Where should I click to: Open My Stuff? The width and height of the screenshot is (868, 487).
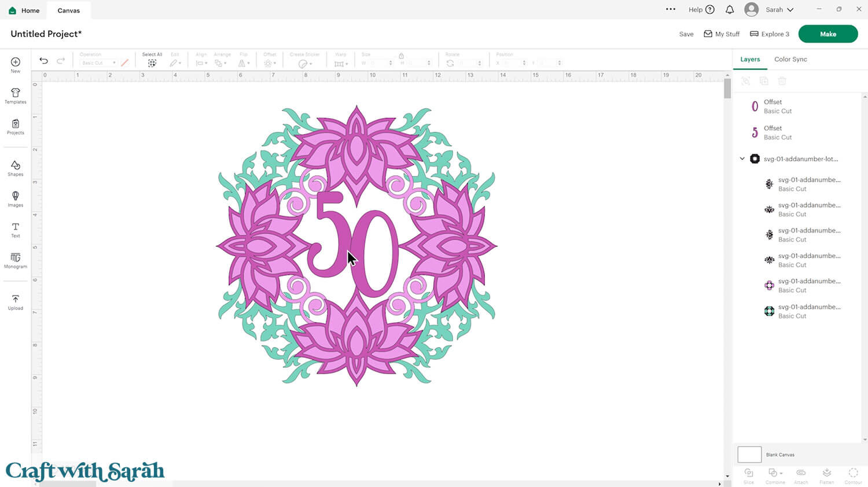tap(722, 34)
